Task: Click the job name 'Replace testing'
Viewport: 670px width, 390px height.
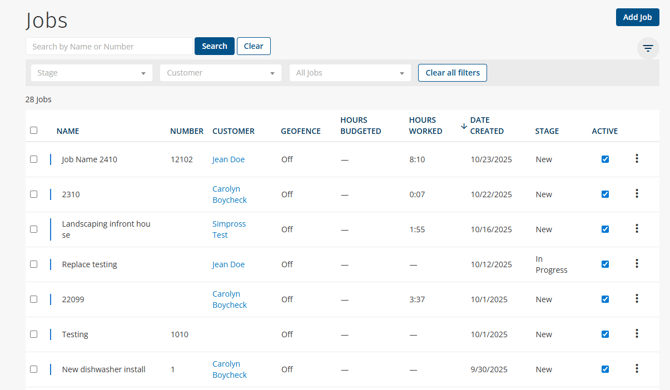Action: (89, 264)
